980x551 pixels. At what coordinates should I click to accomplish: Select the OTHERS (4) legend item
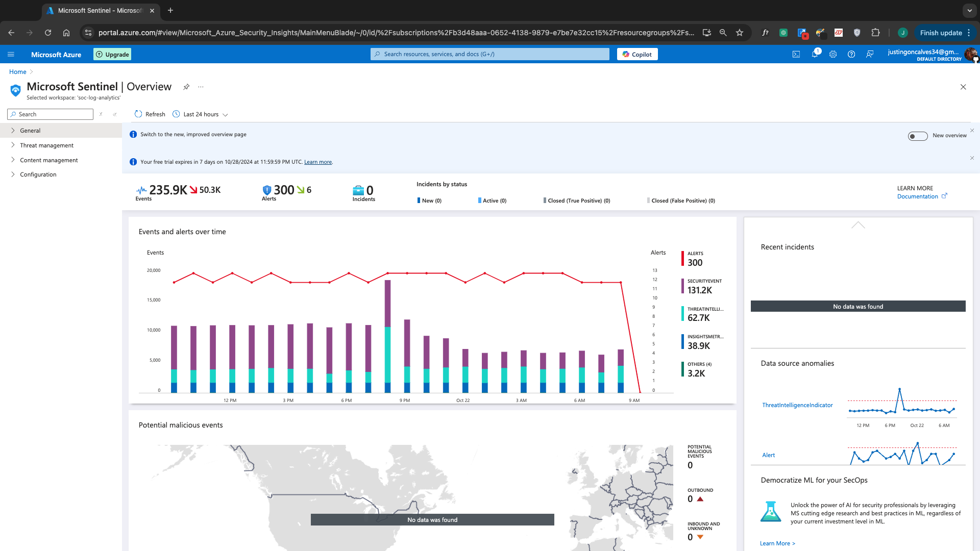point(697,370)
